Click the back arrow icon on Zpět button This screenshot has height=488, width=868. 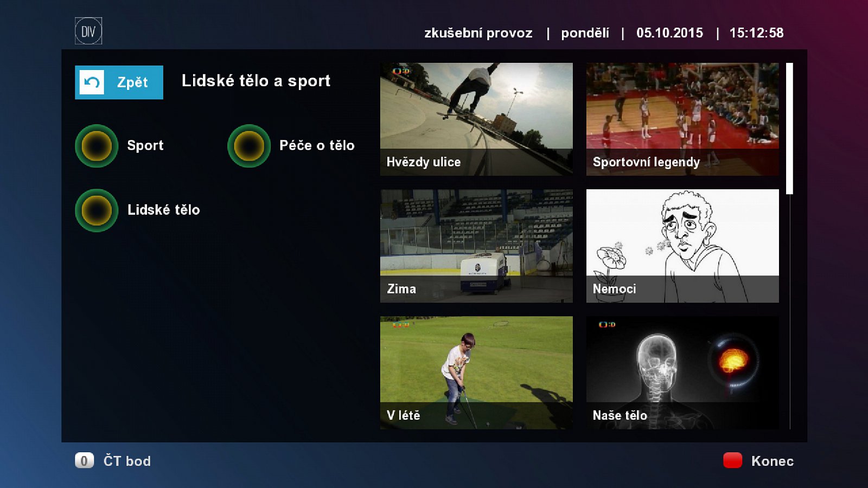(x=92, y=82)
